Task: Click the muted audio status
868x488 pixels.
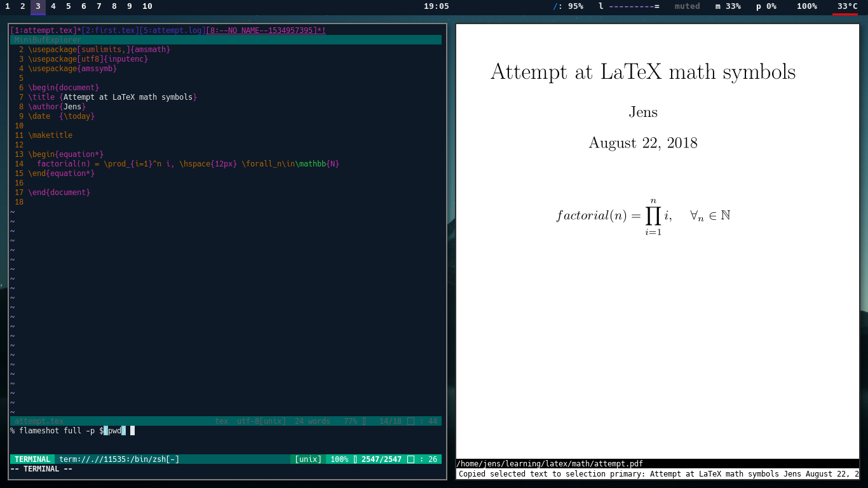Action: 687,6
